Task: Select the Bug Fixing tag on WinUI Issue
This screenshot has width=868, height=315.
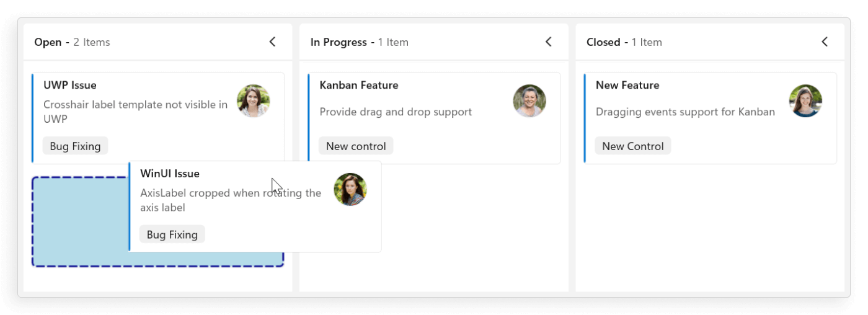Action: pos(172,234)
